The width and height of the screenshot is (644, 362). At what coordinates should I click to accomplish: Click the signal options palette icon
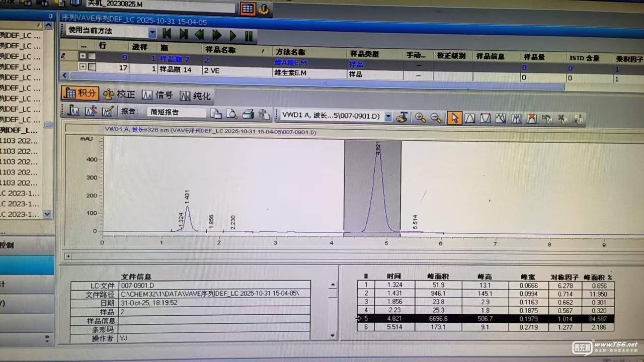(401, 117)
